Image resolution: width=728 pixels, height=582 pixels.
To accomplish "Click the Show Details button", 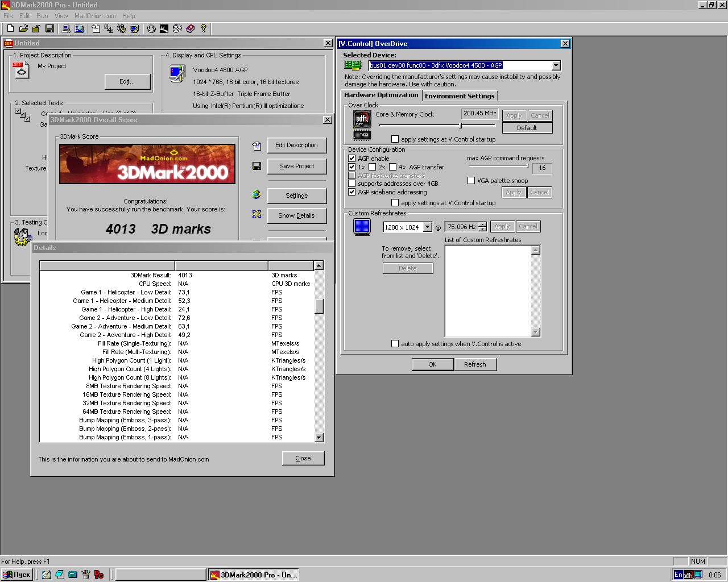I will click(x=297, y=216).
